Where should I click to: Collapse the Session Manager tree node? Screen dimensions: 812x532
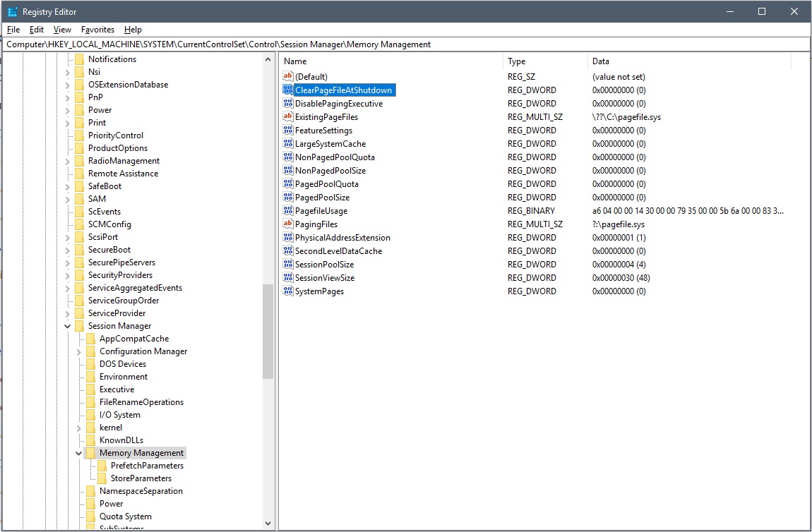point(67,326)
